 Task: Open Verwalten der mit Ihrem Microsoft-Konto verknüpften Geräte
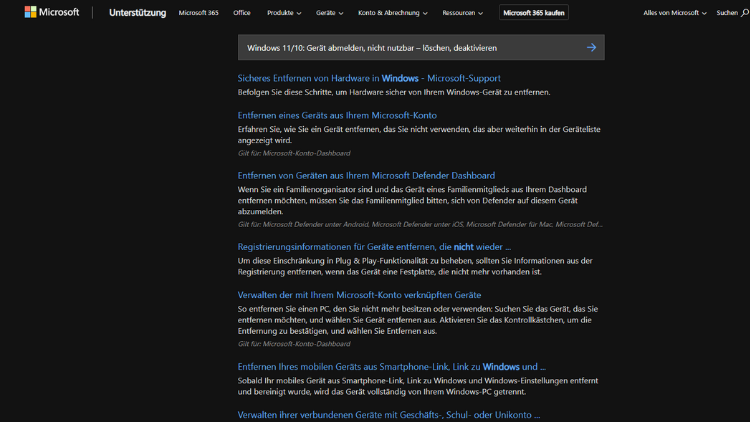tap(359, 295)
